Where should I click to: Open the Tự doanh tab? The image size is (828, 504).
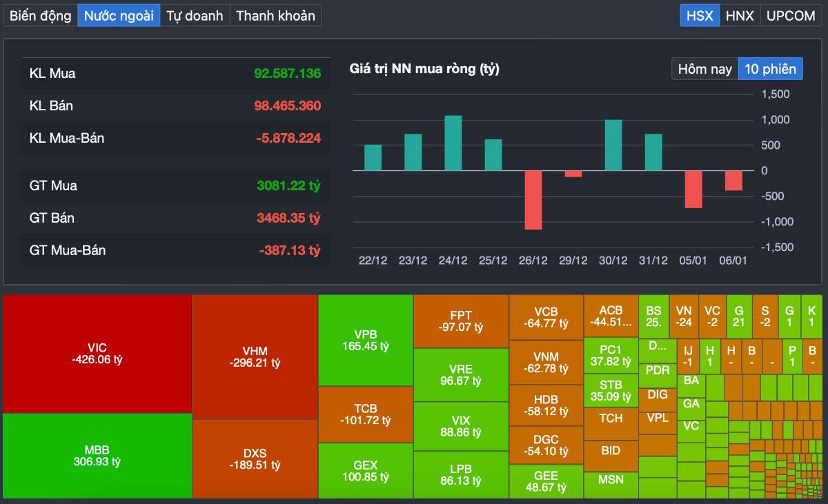pos(195,14)
